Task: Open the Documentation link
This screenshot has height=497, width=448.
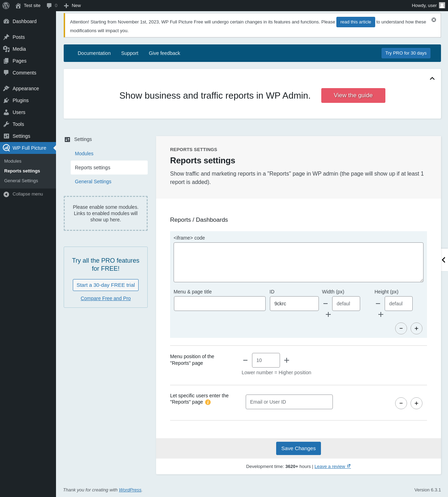Action: pos(94,53)
